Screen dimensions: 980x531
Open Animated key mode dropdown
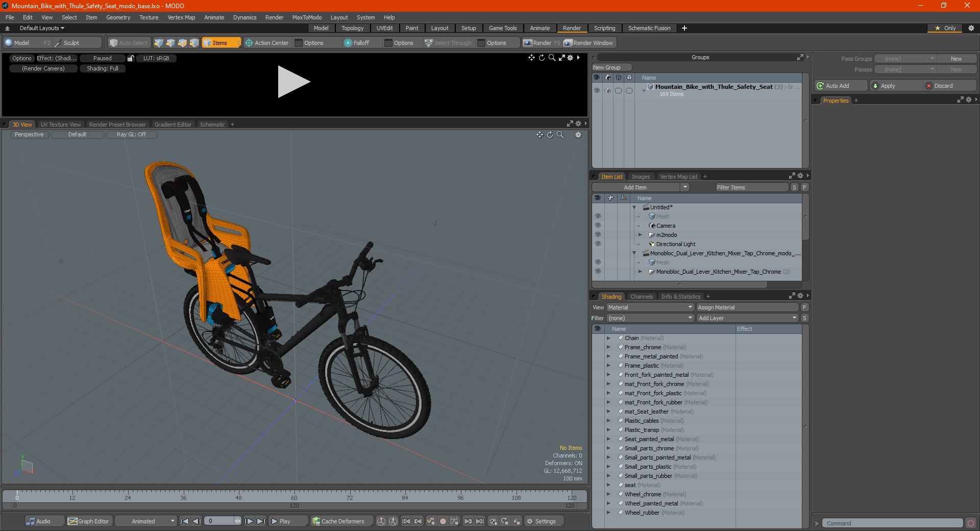(x=145, y=521)
